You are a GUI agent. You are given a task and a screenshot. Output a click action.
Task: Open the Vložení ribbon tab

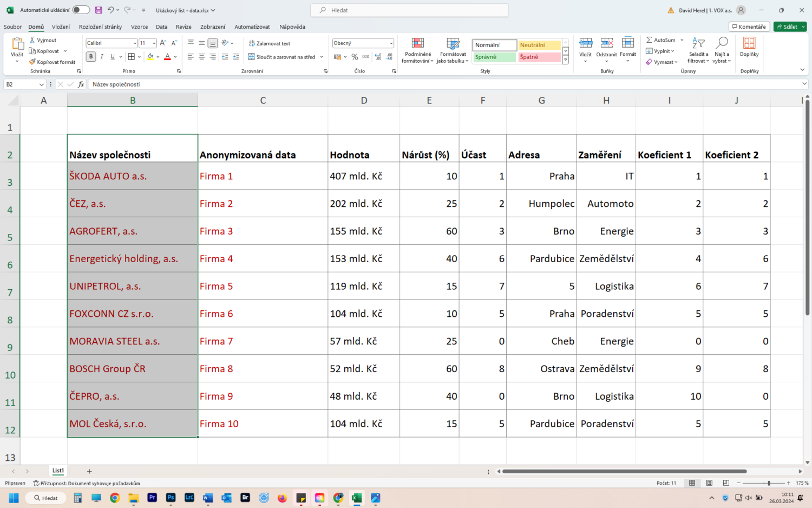click(x=61, y=27)
